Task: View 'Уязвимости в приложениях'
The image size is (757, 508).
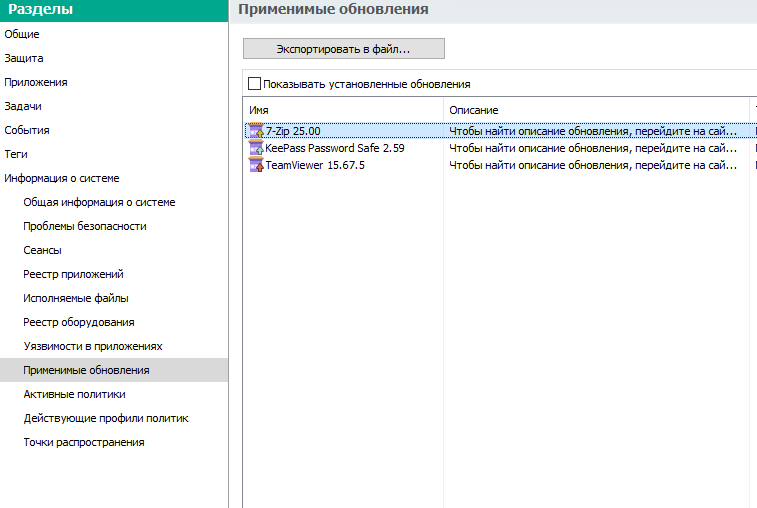Action: coord(93,346)
